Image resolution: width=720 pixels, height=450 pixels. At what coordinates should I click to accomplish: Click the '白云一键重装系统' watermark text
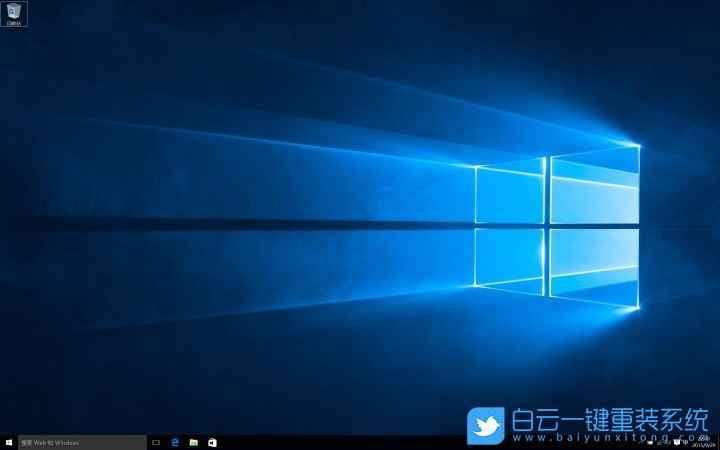click(x=610, y=419)
